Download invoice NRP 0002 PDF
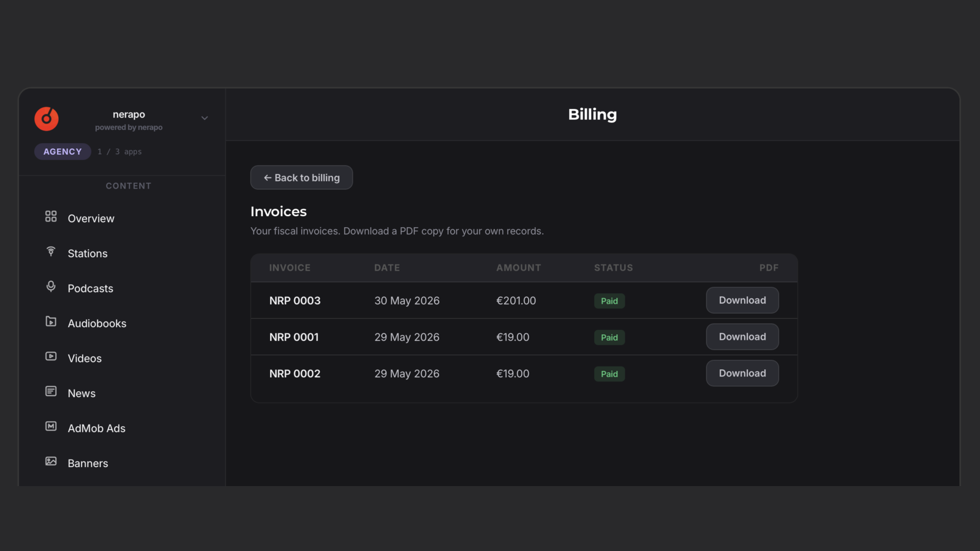980x551 pixels. tap(742, 373)
